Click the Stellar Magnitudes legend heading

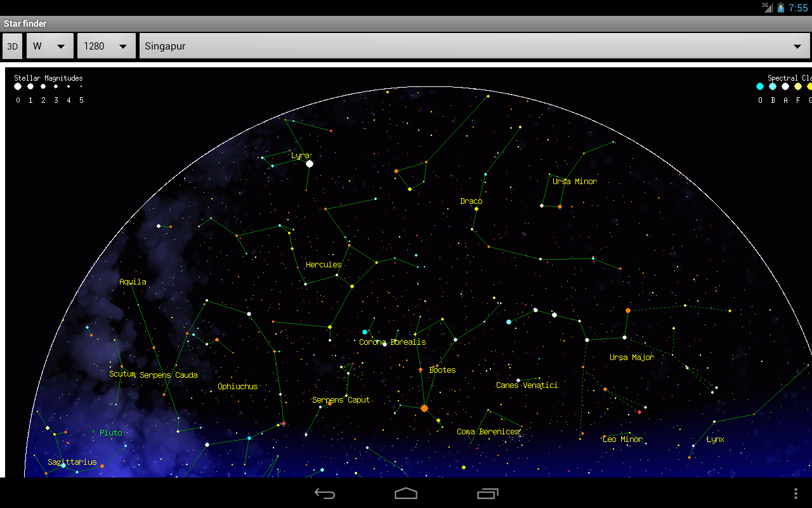pyautogui.click(x=48, y=78)
